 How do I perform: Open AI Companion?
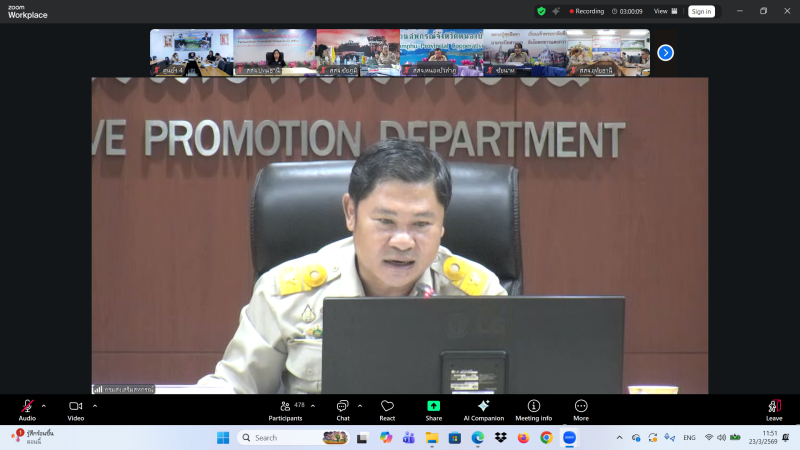click(483, 408)
